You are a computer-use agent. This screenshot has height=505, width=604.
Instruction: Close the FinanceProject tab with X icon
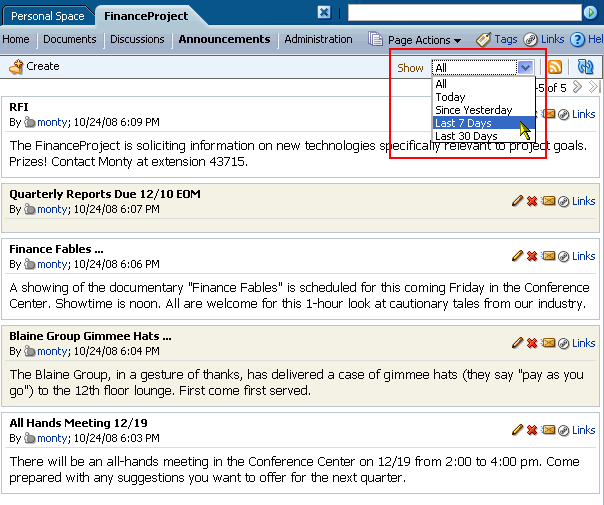point(324,12)
